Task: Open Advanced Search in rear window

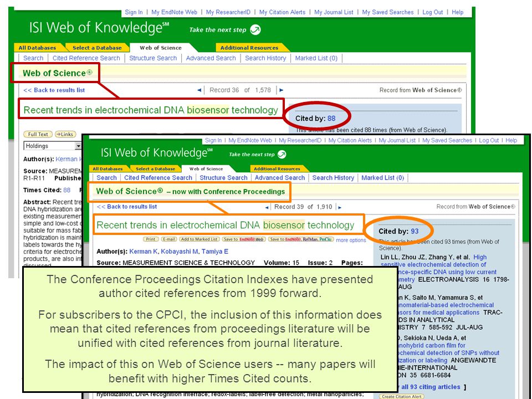Action: (x=211, y=58)
